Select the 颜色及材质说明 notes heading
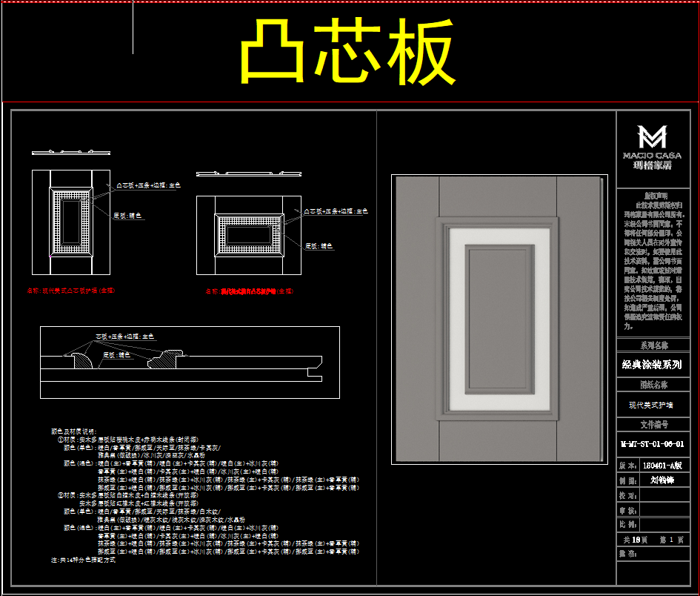Viewport: 700px width, 596px height. click(x=73, y=431)
